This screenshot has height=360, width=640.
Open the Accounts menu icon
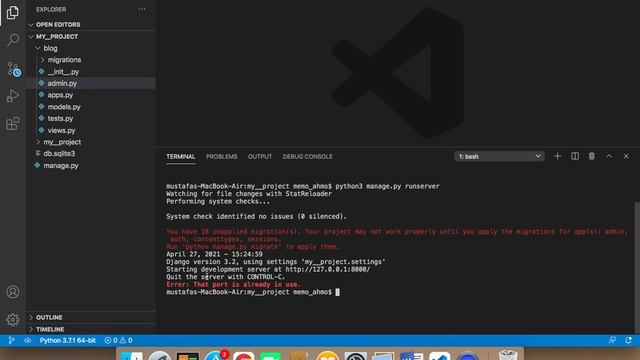[13, 292]
